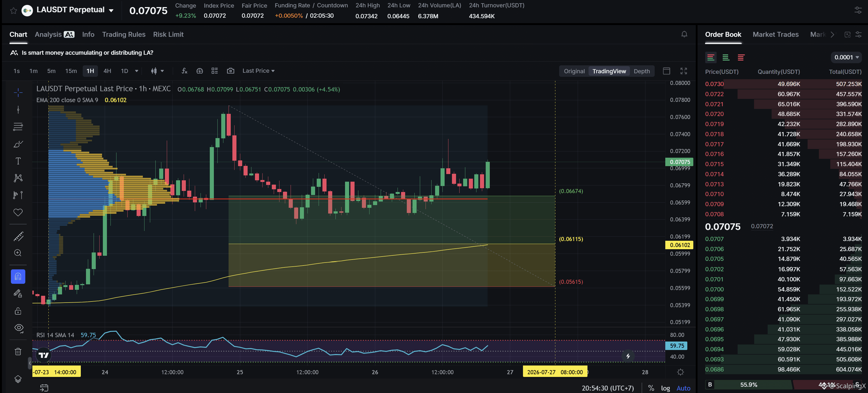Open chart time axis settings gear
Viewport: 868px width, 393px height.
[681, 372]
